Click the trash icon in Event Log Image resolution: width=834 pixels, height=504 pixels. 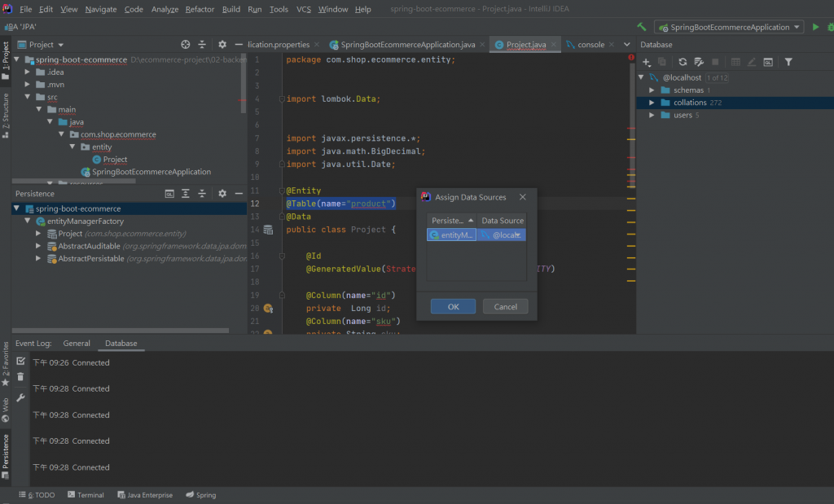coord(20,377)
